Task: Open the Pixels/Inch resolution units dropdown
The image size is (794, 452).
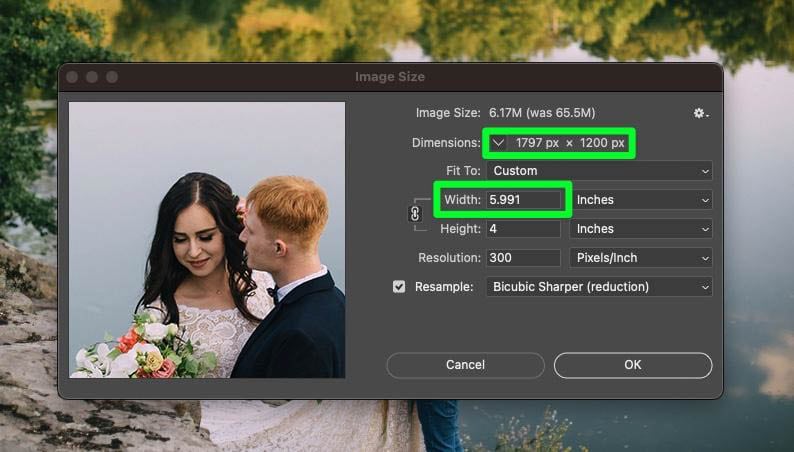Action: coord(641,258)
